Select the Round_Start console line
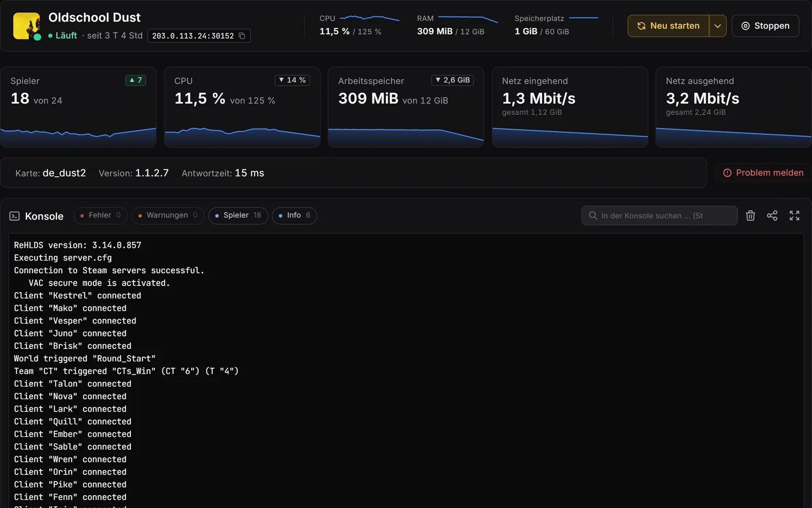Viewport: 812px width, 508px height. [85, 359]
